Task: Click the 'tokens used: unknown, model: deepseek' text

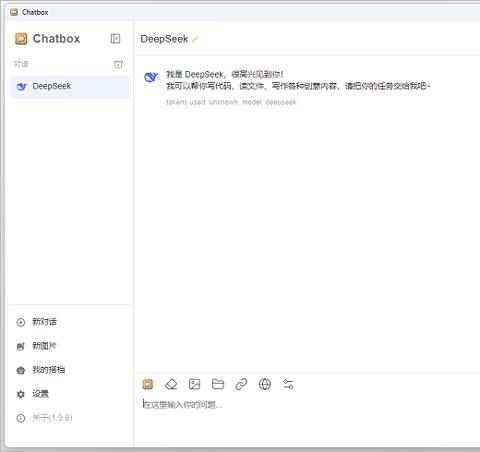Action: click(x=231, y=102)
